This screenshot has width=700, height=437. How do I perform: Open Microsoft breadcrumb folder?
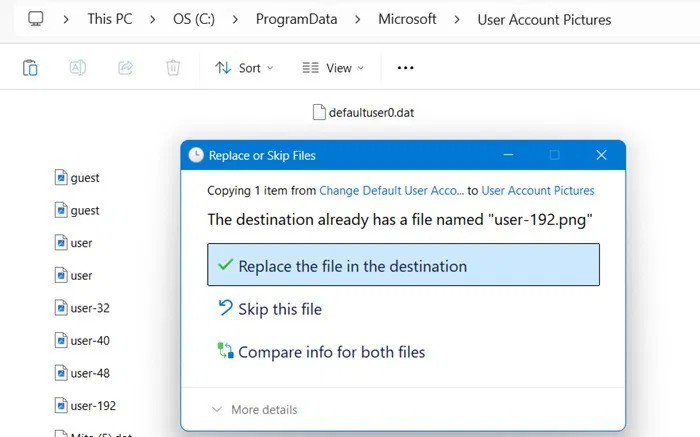[x=407, y=19]
